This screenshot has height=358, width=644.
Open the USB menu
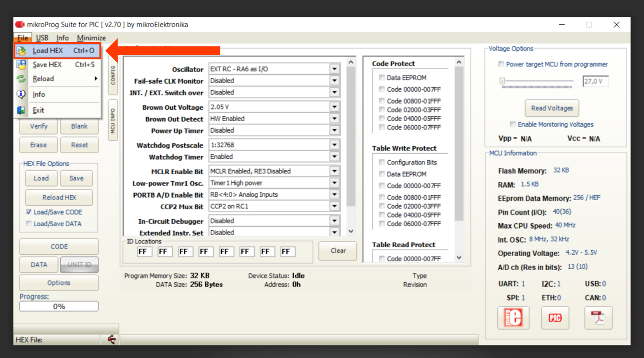pyautogui.click(x=42, y=38)
